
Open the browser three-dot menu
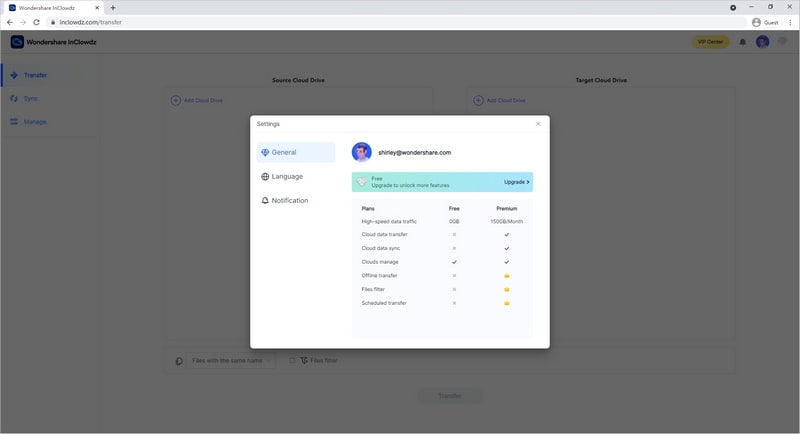790,22
